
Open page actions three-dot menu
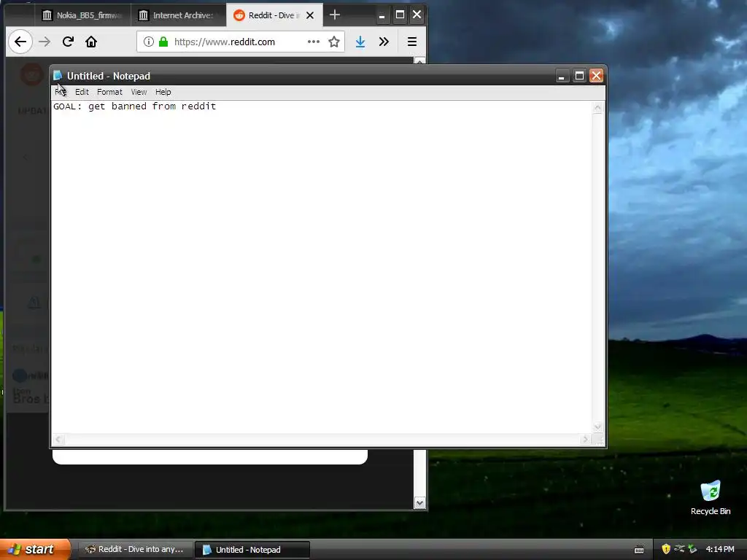(x=314, y=42)
